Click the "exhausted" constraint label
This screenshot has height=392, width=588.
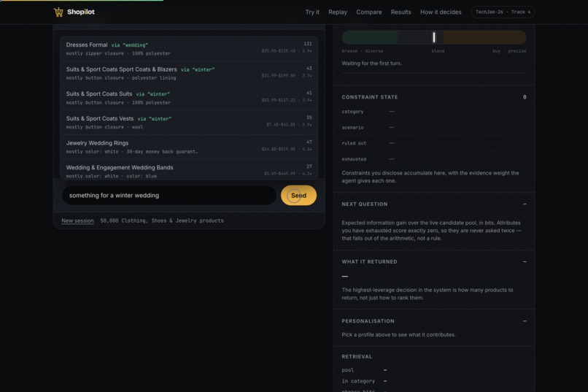[x=354, y=159]
